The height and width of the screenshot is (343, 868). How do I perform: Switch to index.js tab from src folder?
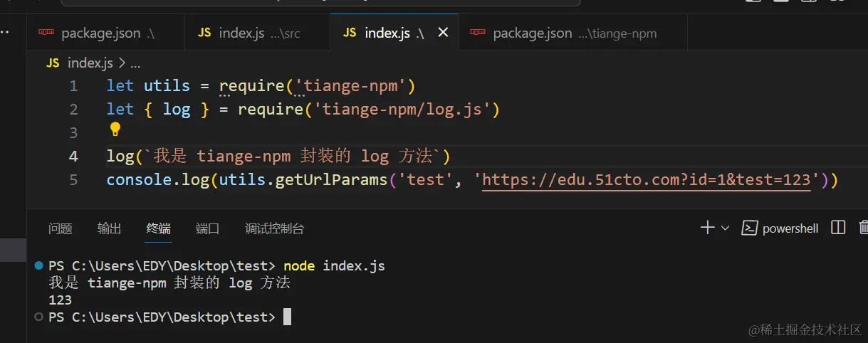tap(257, 33)
